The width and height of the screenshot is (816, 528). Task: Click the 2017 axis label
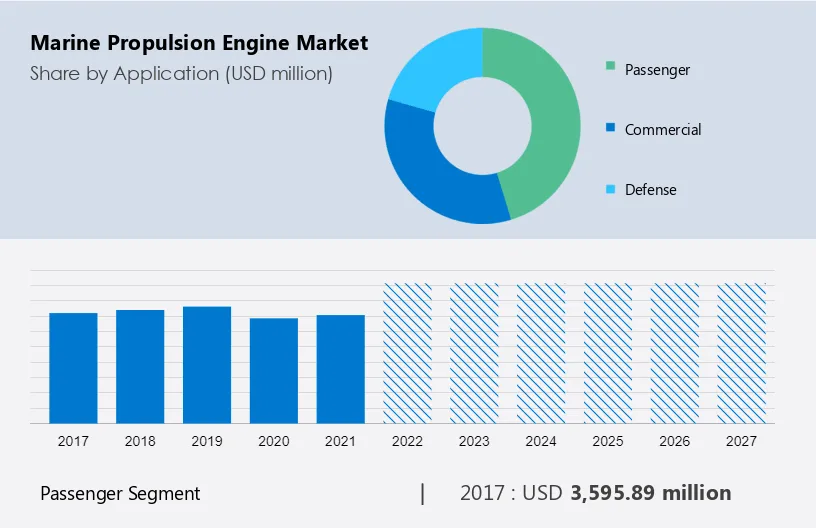click(73, 441)
